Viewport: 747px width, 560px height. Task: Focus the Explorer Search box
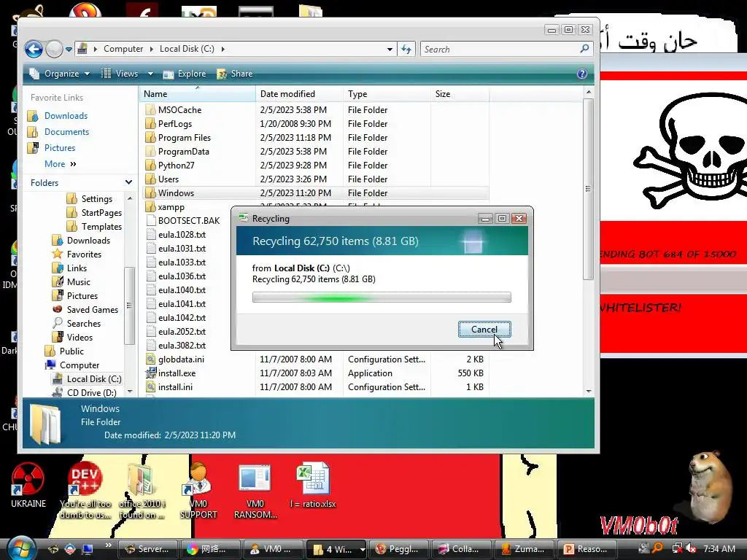point(499,49)
